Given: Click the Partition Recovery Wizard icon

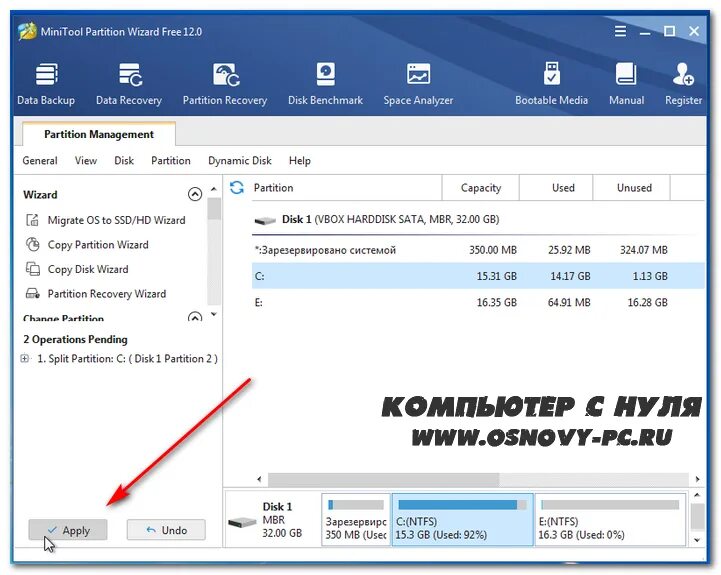Looking at the screenshot, I should [33, 293].
